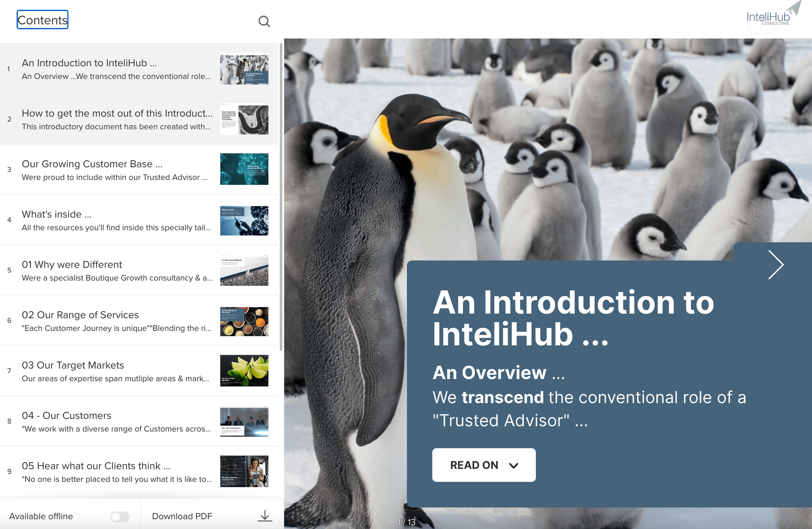Click the teal world map thumbnail
Viewport: 812px width, 529px height.
[244, 169]
